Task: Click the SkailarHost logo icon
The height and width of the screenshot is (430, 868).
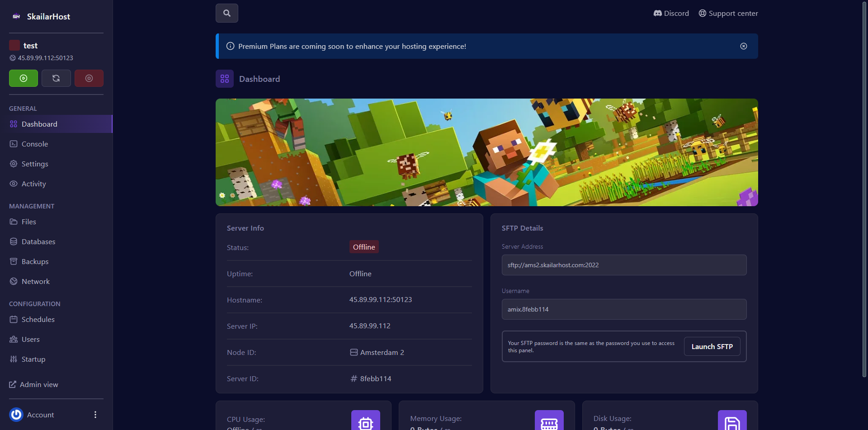Action: click(16, 16)
